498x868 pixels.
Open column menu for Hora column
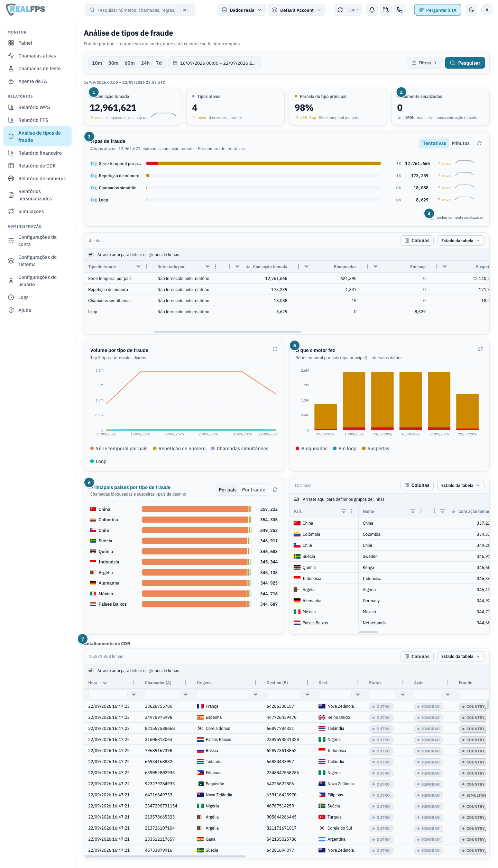[134, 683]
